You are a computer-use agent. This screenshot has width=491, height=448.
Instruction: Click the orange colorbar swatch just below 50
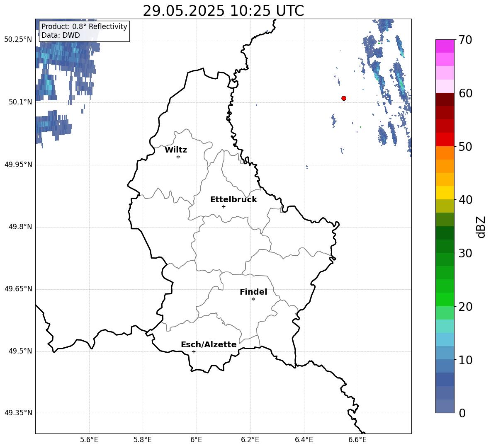(x=445, y=153)
